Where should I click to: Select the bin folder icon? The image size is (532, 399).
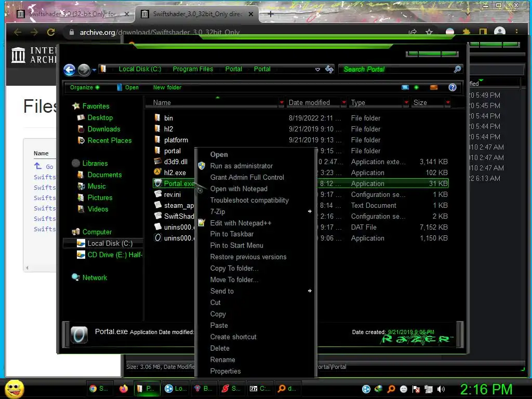pyautogui.click(x=157, y=118)
